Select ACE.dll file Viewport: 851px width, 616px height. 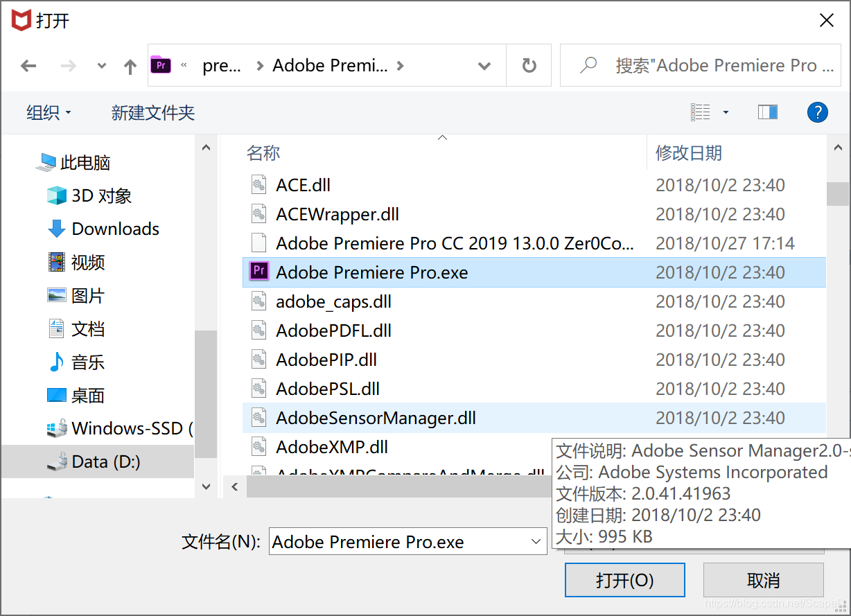(x=303, y=185)
